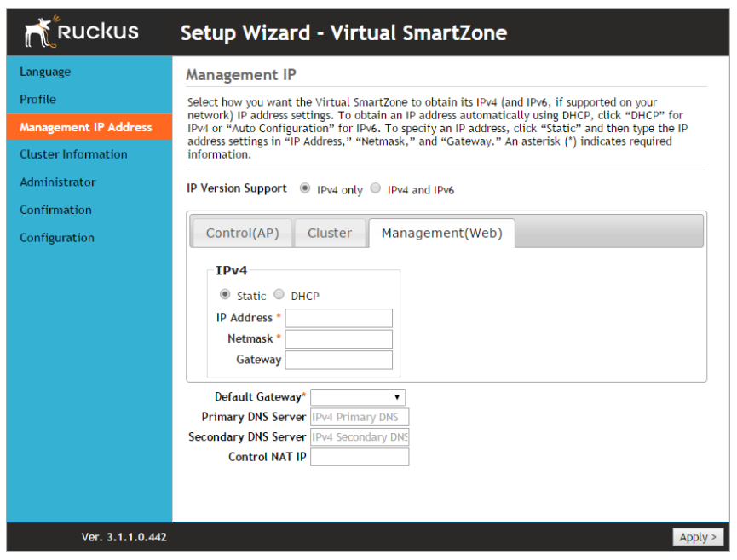The width and height of the screenshot is (737, 560).
Task: Click the Control NAT IP field
Action: (360, 457)
